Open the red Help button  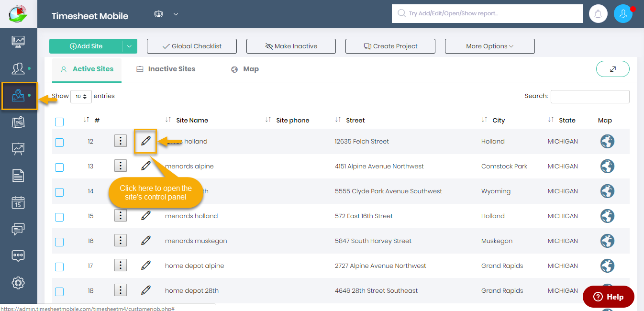(609, 297)
